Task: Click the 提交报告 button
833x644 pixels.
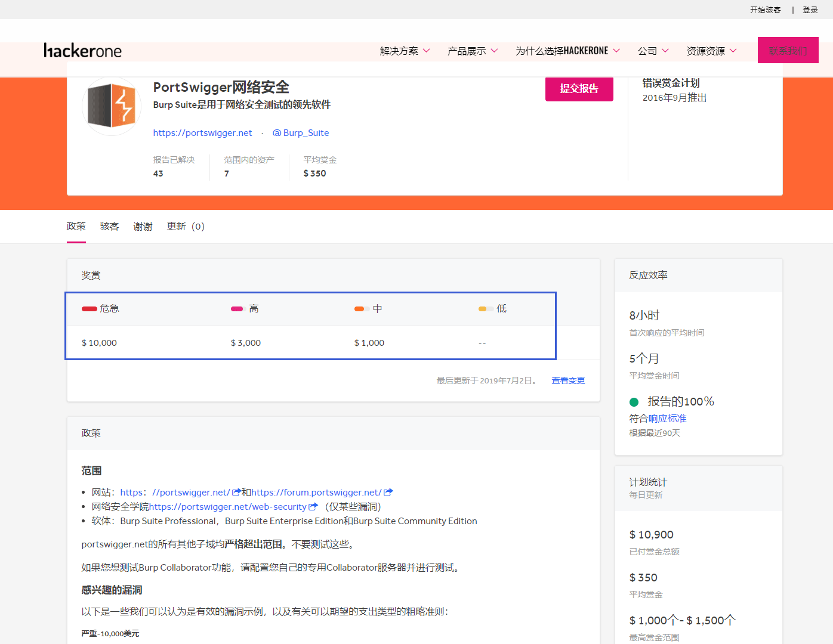Action: [579, 89]
